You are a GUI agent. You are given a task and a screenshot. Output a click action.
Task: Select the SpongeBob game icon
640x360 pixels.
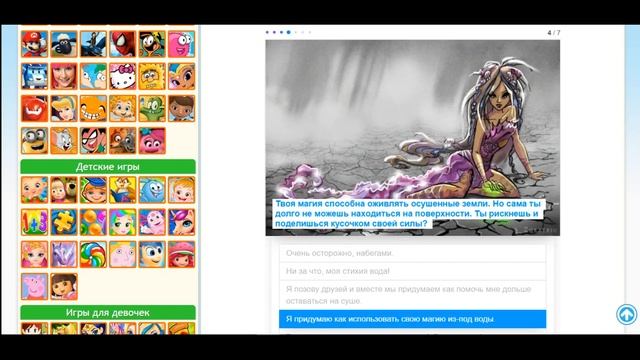pos(152,76)
